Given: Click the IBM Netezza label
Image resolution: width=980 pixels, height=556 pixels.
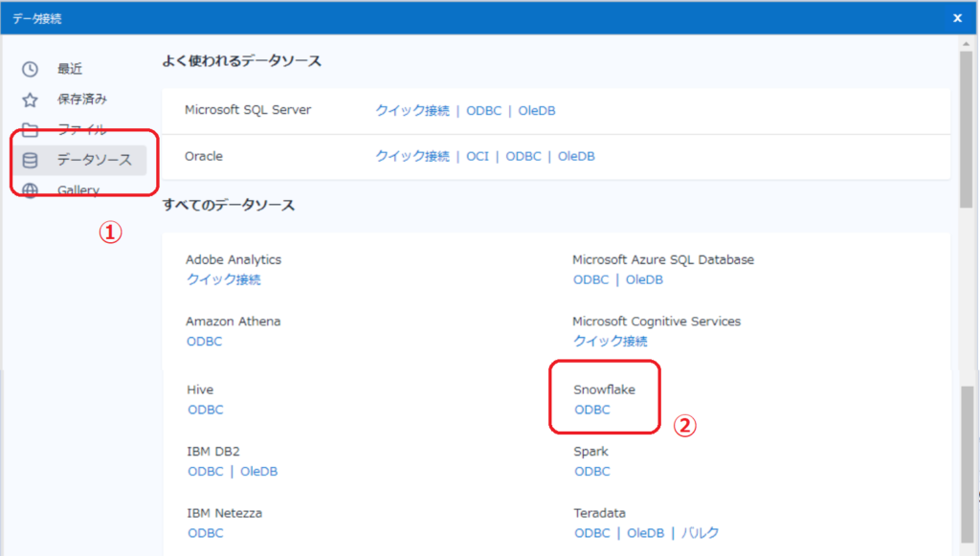Looking at the screenshot, I should click(224, 513).
